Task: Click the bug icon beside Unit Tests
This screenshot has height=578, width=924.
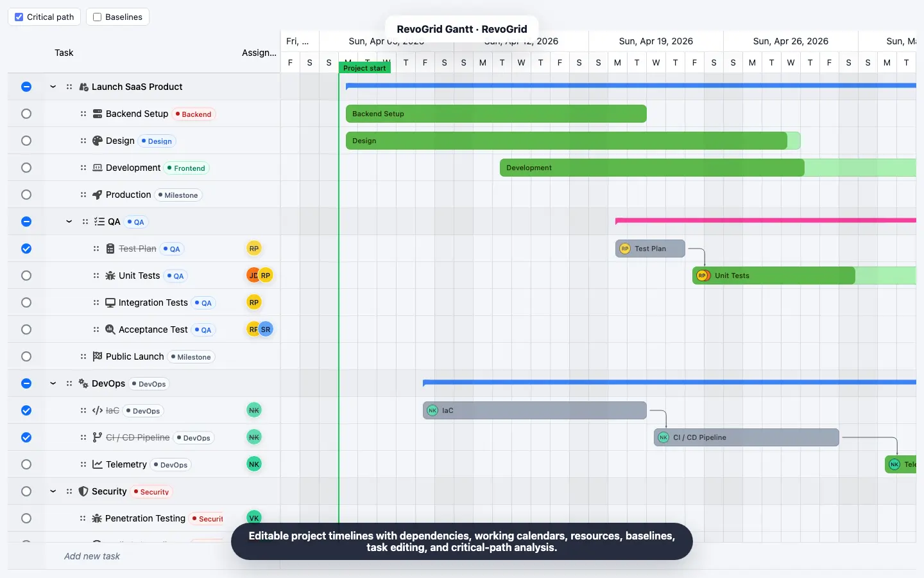Action: [110, 276]
